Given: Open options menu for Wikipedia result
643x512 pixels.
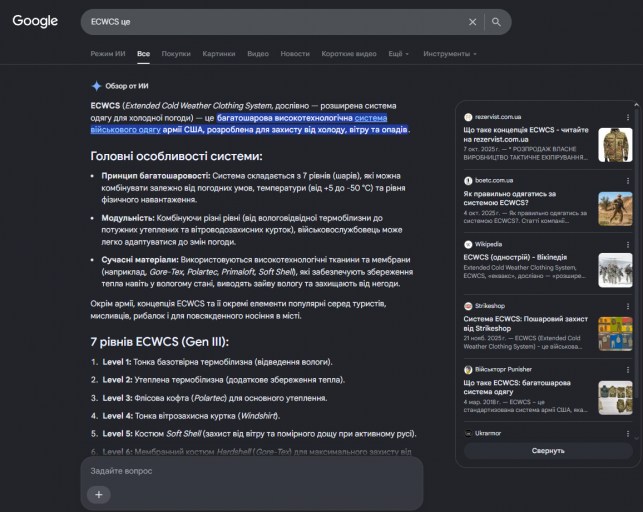Looking at the screenshot, I should (628, 245).
